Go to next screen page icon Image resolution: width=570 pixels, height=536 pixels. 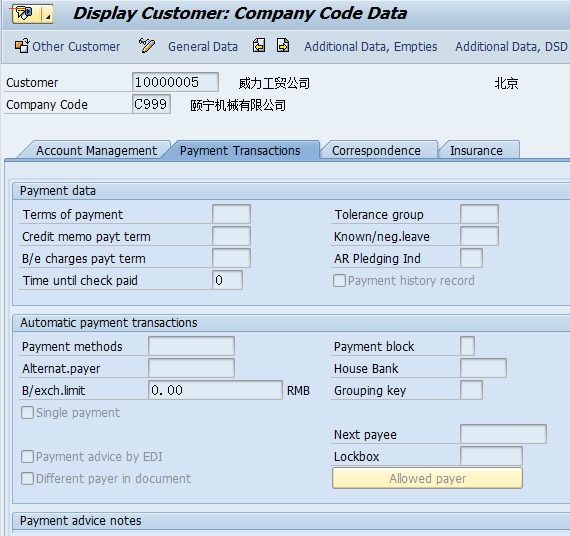[283, 46]
